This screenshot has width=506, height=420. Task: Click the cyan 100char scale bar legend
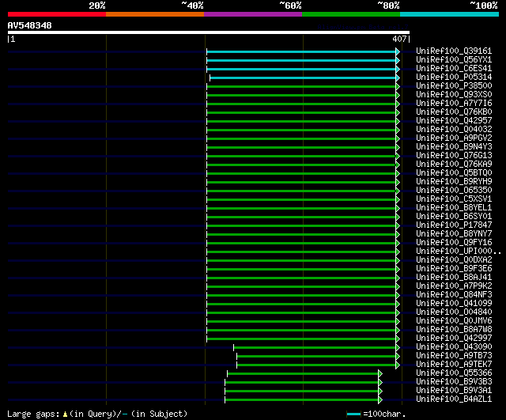[353, 414]
